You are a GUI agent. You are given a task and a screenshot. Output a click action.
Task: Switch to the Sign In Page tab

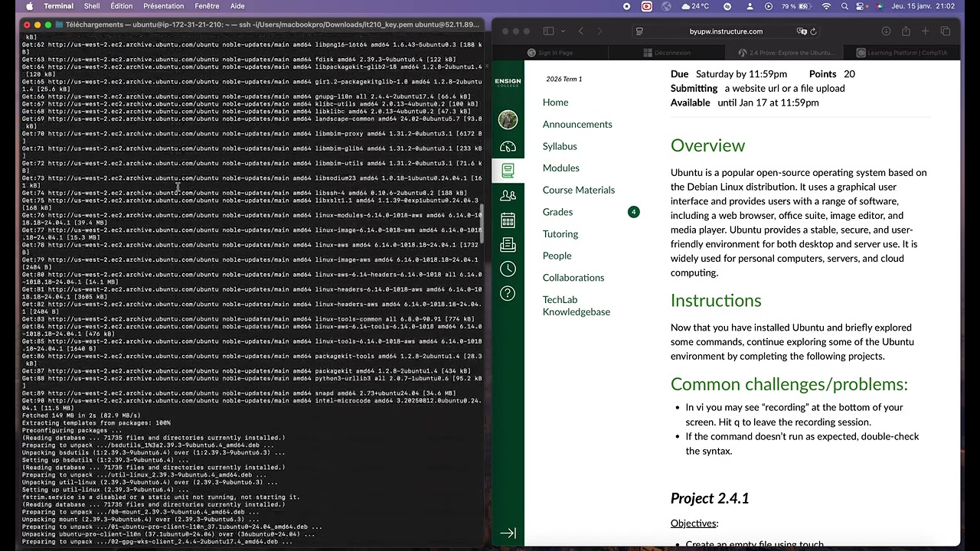(550, 53)
